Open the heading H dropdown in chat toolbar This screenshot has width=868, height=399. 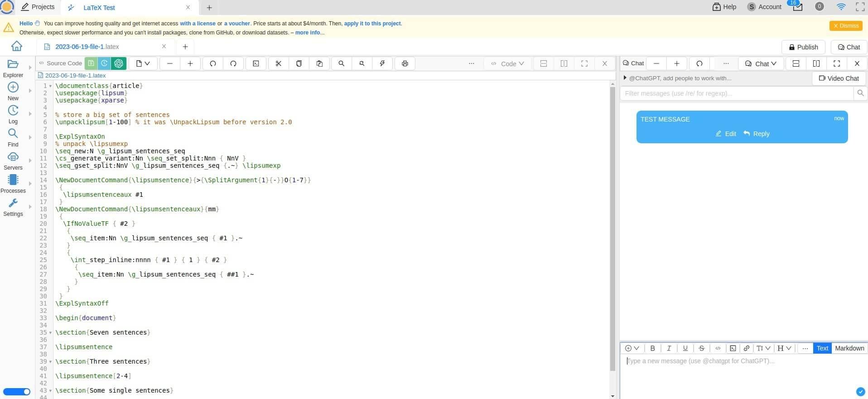pos(784,348)
